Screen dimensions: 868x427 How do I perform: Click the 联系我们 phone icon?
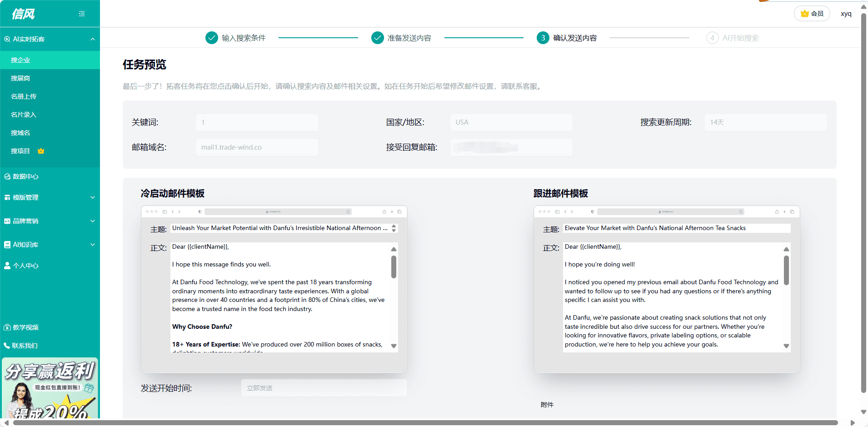click(7, 346)
